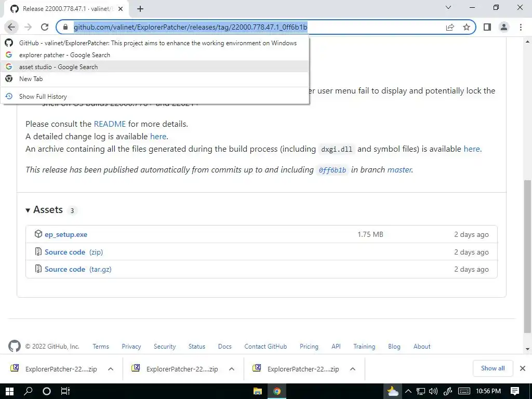
Task: Click the file icon beside Source code (tar.gz)
Action: (38, 269)
